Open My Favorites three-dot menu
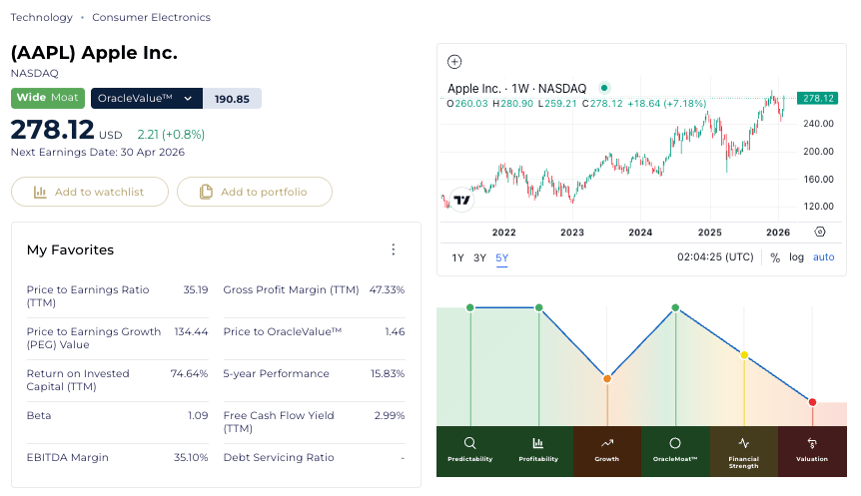 coord(394,250)
